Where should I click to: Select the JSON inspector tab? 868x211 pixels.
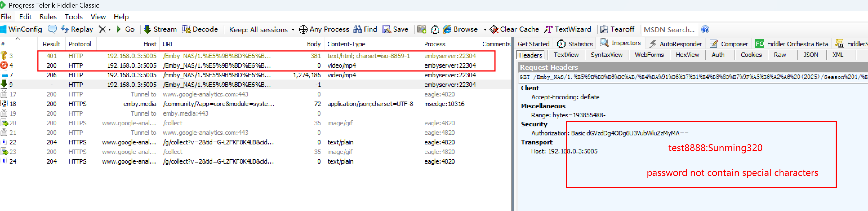pos(811,55)
